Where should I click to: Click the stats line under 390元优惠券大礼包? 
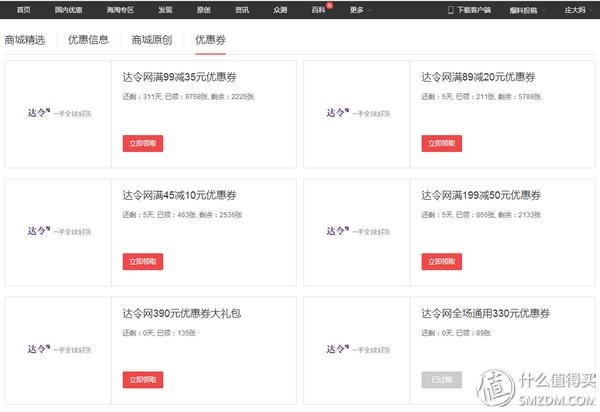tap(159, 333)
